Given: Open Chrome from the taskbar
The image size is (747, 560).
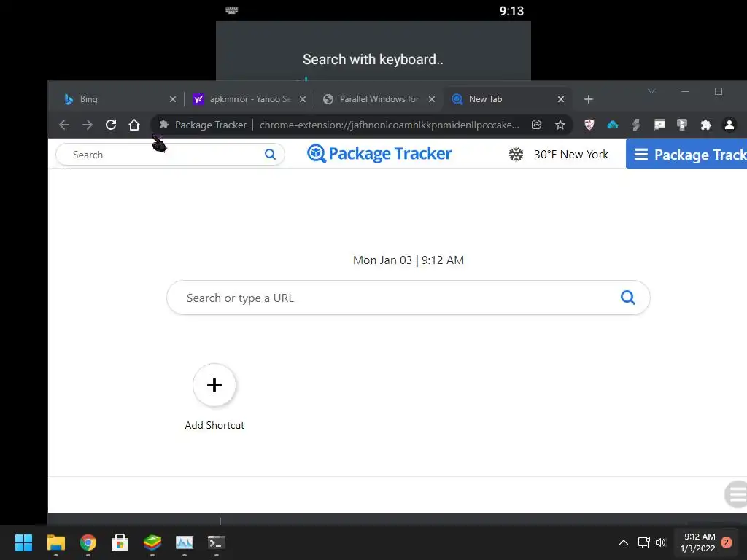Looking at the screenshot, I should 88,542.
